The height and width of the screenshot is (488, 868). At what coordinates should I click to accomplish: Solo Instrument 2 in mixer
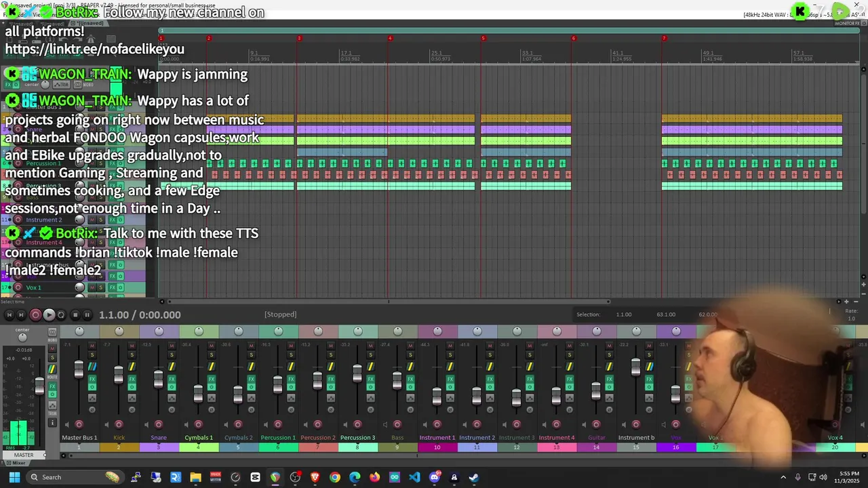[x=490, y=355]
